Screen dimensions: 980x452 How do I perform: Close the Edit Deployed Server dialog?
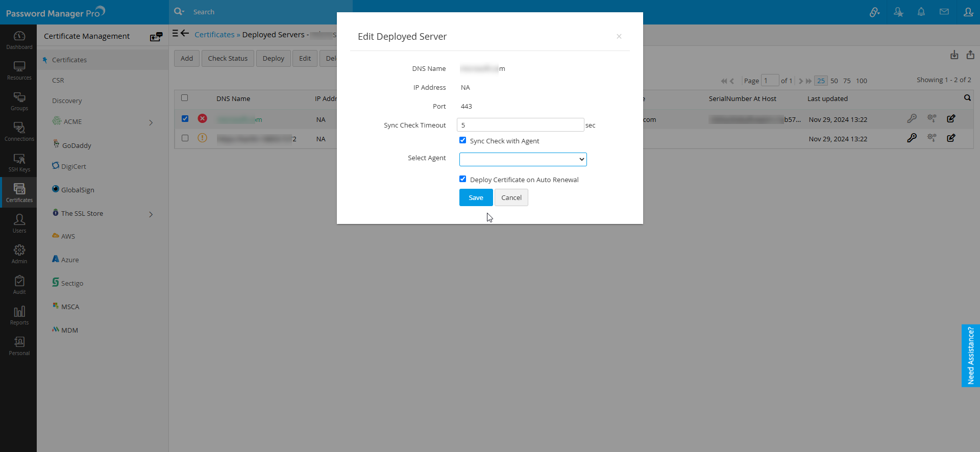[619, 36]
